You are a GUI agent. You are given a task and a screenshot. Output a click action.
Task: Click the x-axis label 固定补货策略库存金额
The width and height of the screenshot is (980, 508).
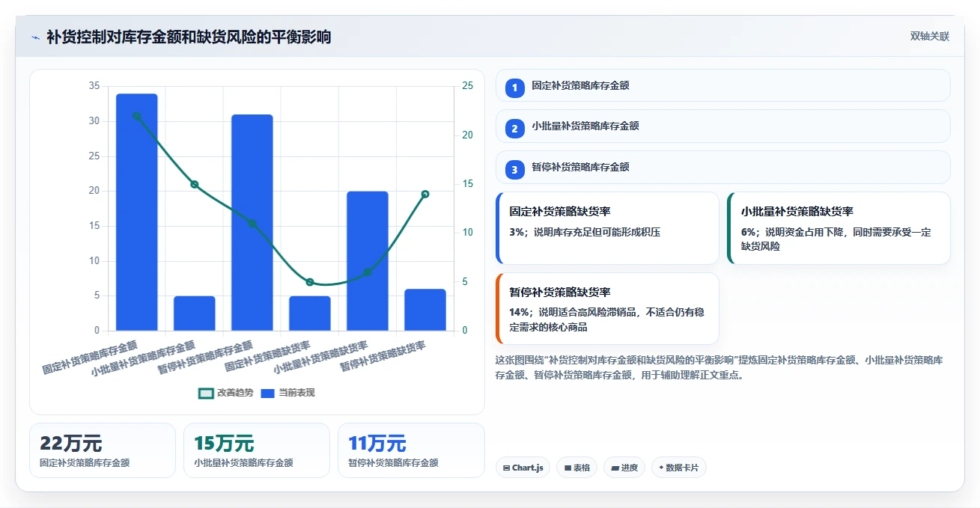pos(91,357)
